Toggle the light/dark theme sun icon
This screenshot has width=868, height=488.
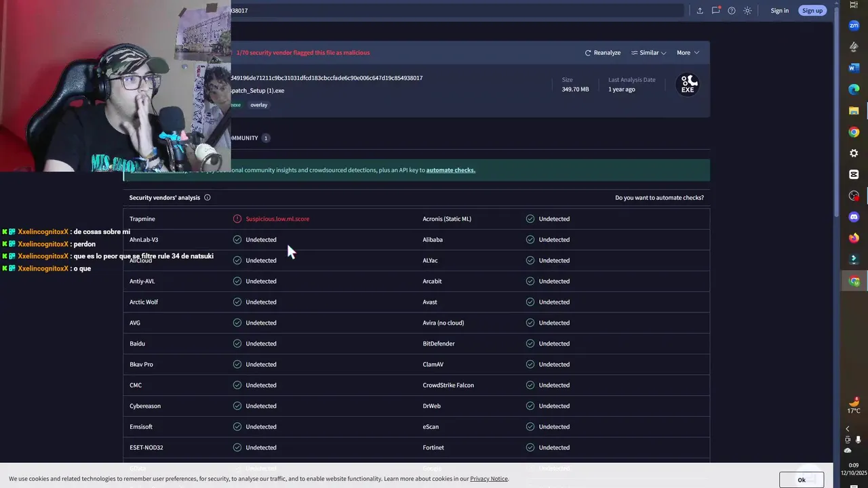pyautogui.click(x=747, y=11)
